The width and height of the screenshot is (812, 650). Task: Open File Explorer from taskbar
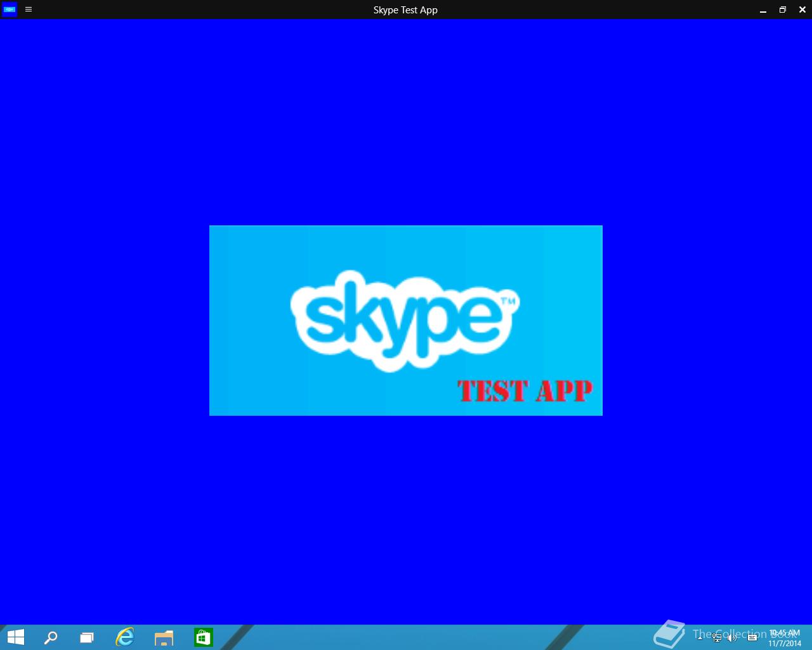[x=164, y=637]
